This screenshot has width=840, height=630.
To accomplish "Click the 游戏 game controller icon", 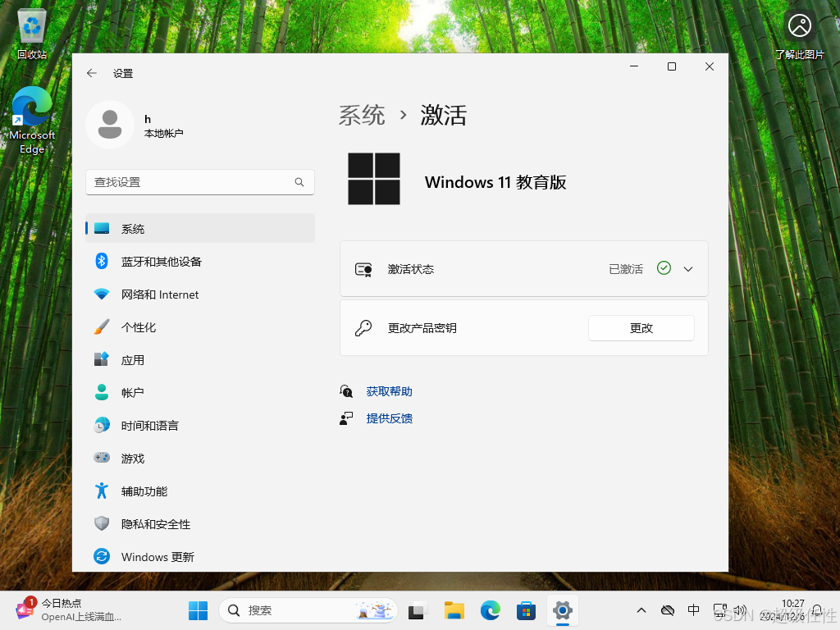I will point(102,458).
